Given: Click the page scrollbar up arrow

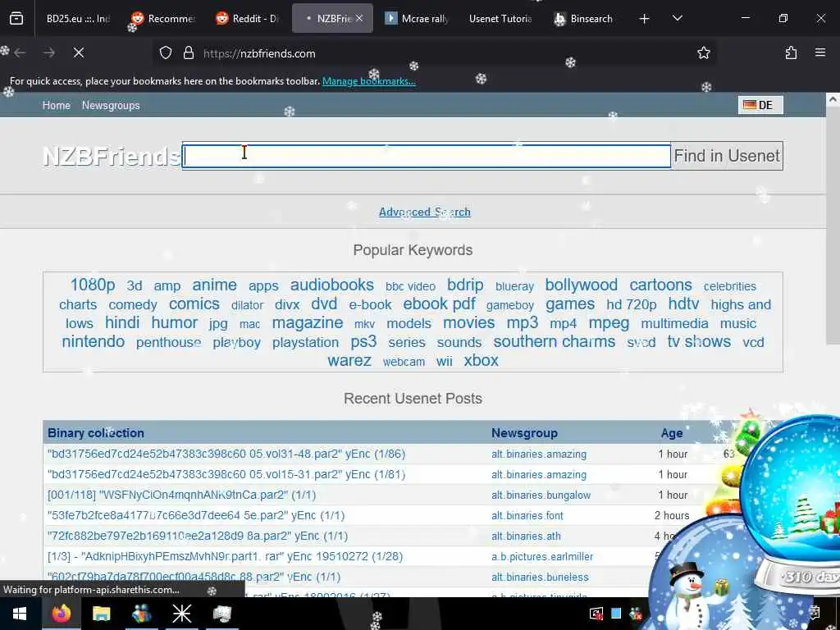Looking at the screenshot, I should pyautogui.click(x=833, y=99).
